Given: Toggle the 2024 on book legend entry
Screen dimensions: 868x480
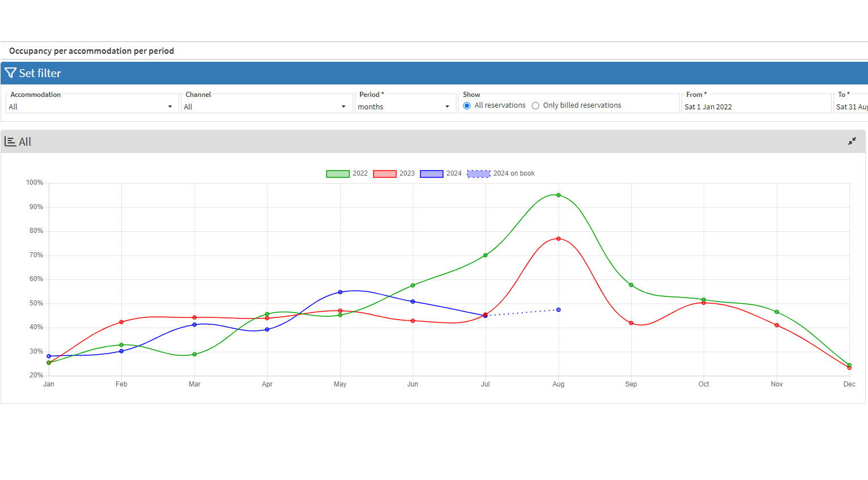Looking at the screenshot, I should tap(501, 173).
